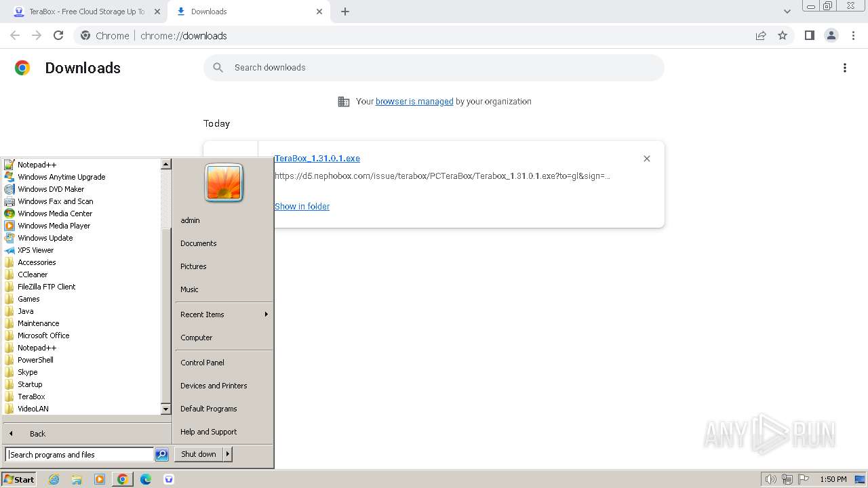The height and width of the screenshot is (488, 868).
Task: Click the Shut down button
Action: tap(199, 454)
